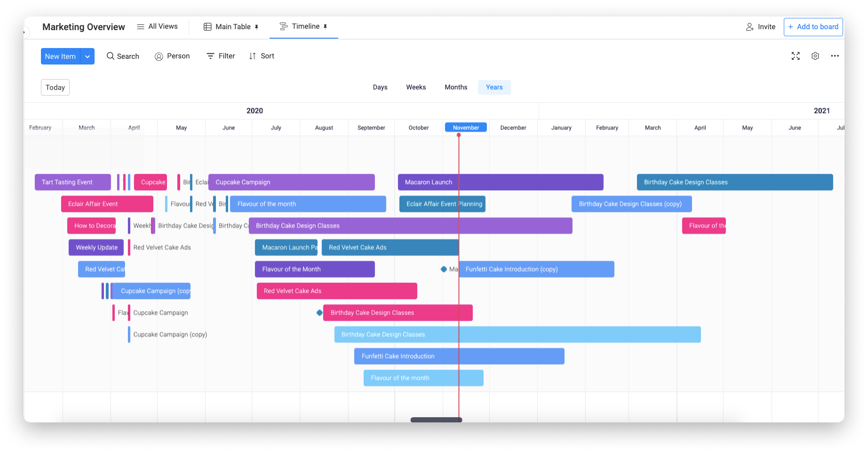This screenshot has width=868, height=453.
Task: Select the Macaron Launch timeline bar
Action: [x=501, y=182]
